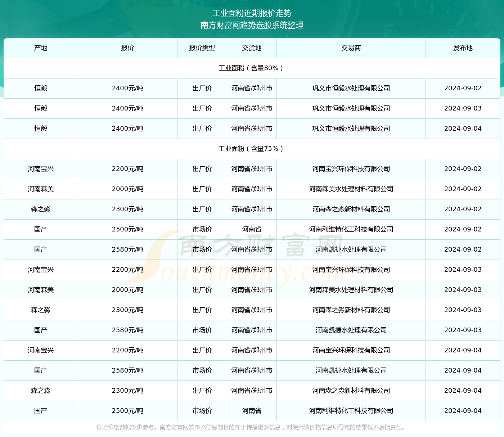Click 2000元/吨 in the 2024-09-03 row
This screenshot has height=437, width=504.
(127, 290)
